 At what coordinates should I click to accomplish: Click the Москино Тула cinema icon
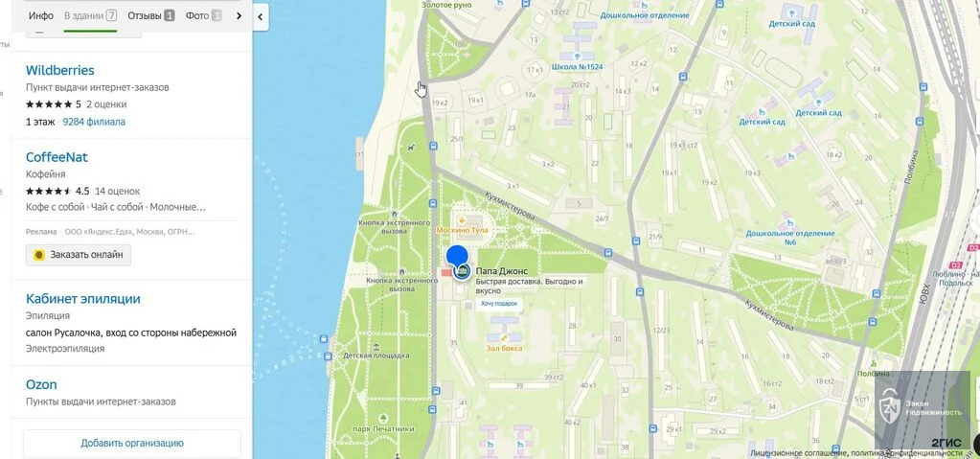462,220
